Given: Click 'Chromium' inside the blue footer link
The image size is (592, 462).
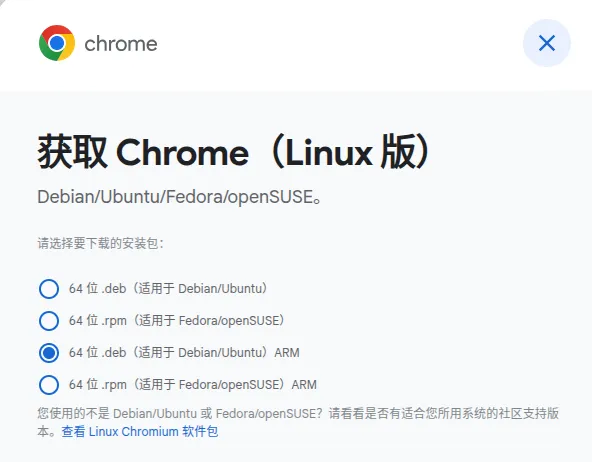Looking at the screenshot, I should click(x=150, y=431).
